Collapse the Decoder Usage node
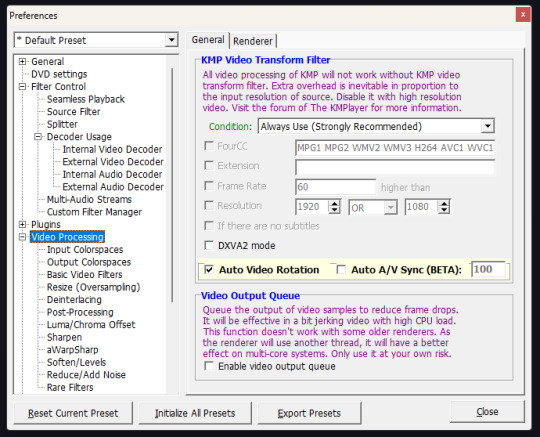The image size is (540, 437). pos(38,137)
